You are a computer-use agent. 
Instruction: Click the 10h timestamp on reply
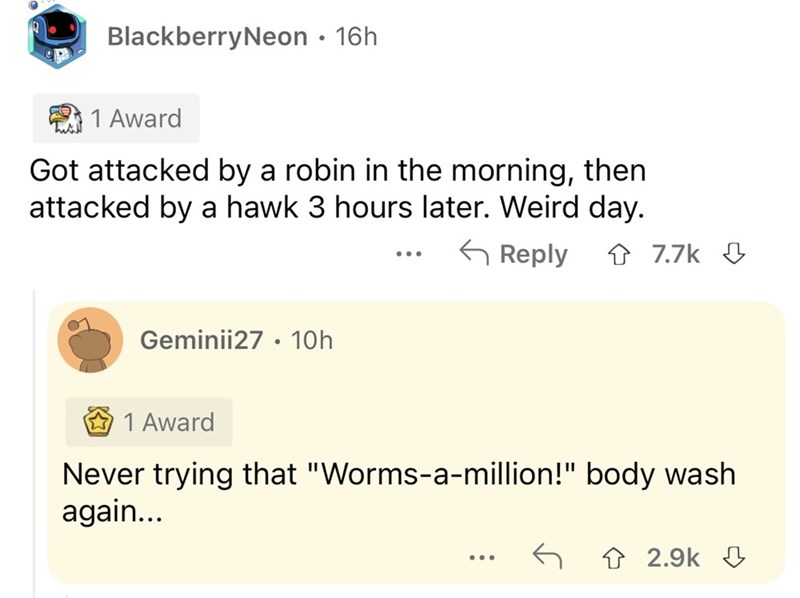[x=310, y=340]
